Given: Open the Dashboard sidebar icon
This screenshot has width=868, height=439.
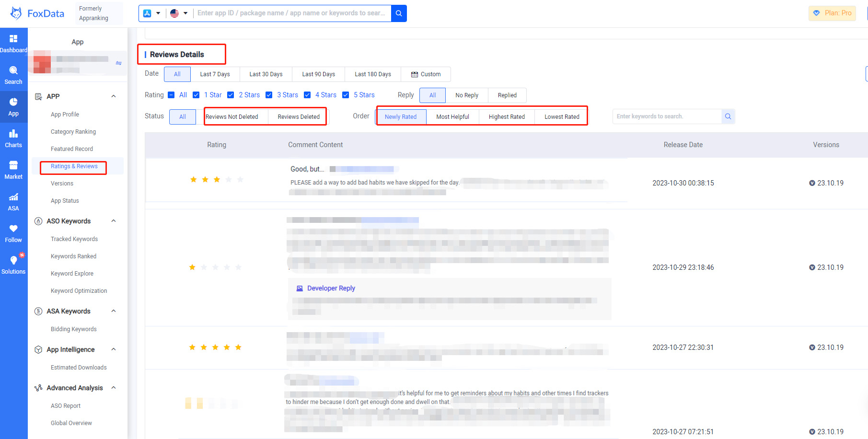Looking at the screenshot, I should click(13, 38).
